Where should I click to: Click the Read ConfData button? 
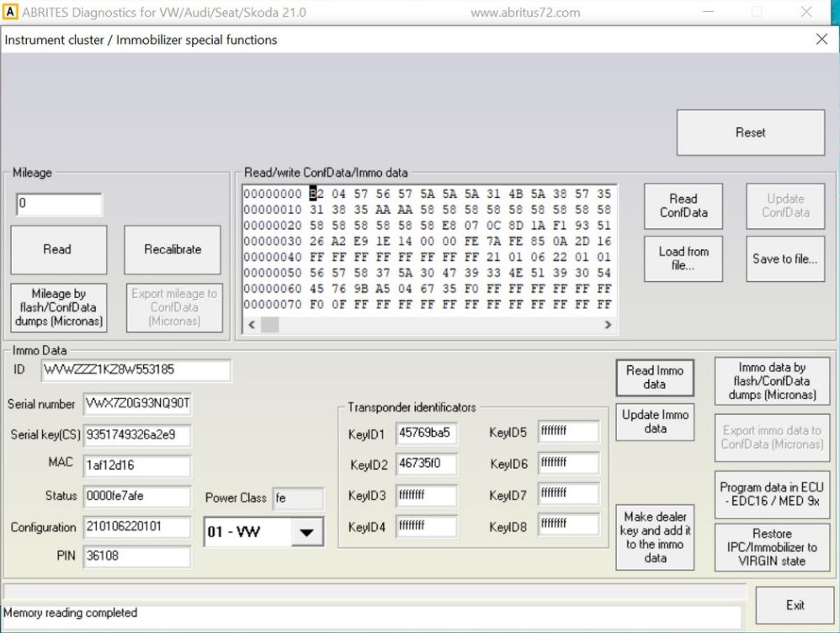(x=683, y=206)
